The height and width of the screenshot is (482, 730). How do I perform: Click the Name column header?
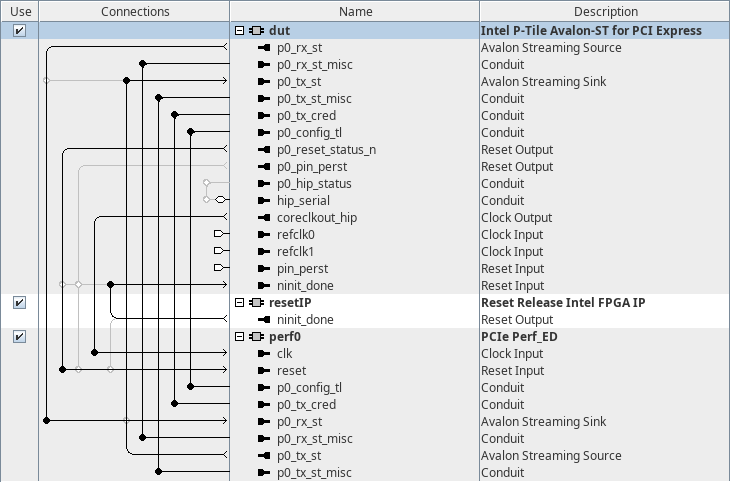[x=355, y=11]
